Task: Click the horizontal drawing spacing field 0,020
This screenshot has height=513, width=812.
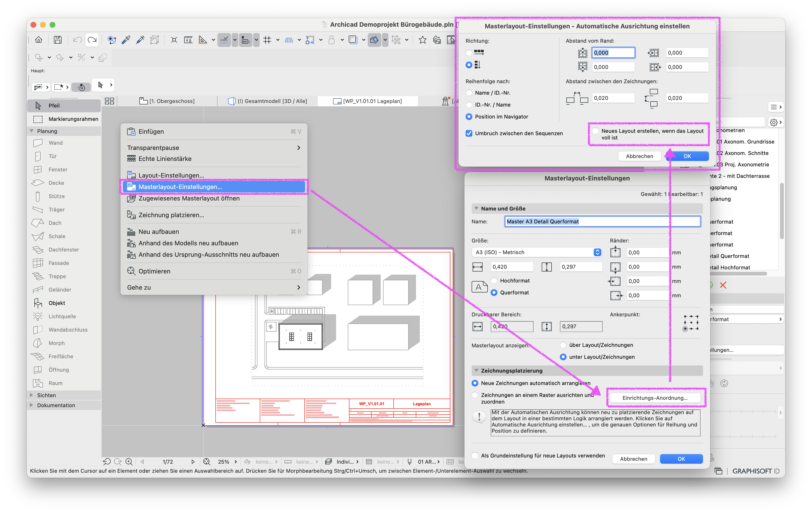Action: point(613,98)
